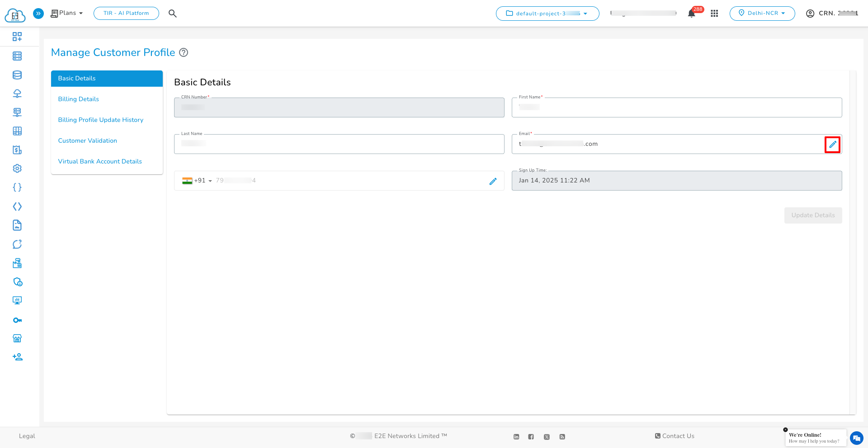Click the add-user invite icon in sidebar

tap(17, 357)
